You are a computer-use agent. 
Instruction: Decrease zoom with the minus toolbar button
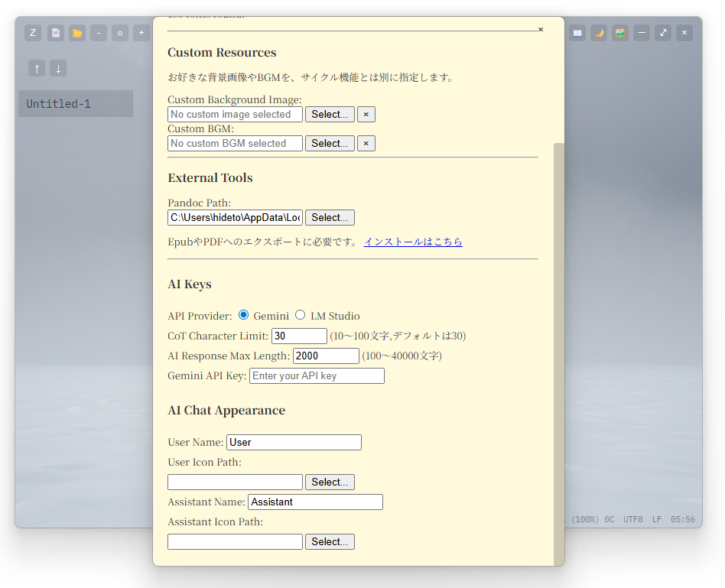pos(99,33)
